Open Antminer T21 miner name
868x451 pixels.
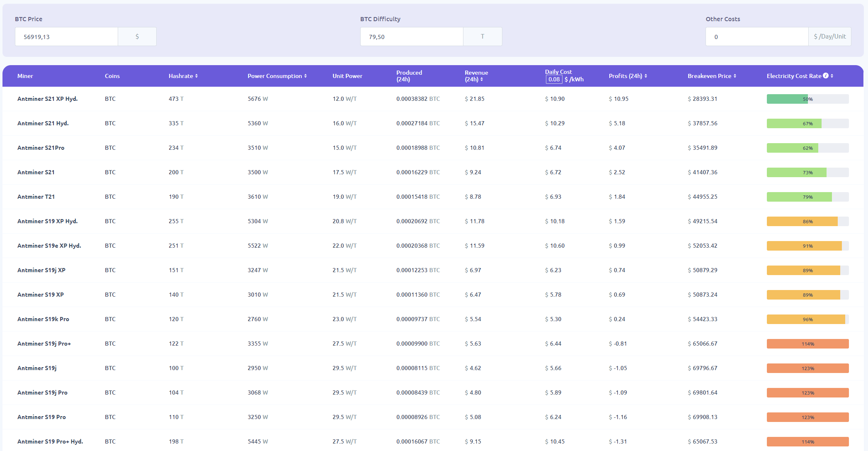[36, 197]
